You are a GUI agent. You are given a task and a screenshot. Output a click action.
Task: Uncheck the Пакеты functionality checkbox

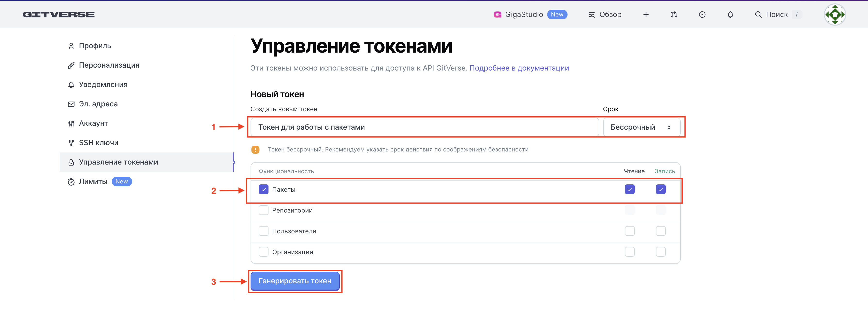(x=263, y=190)
